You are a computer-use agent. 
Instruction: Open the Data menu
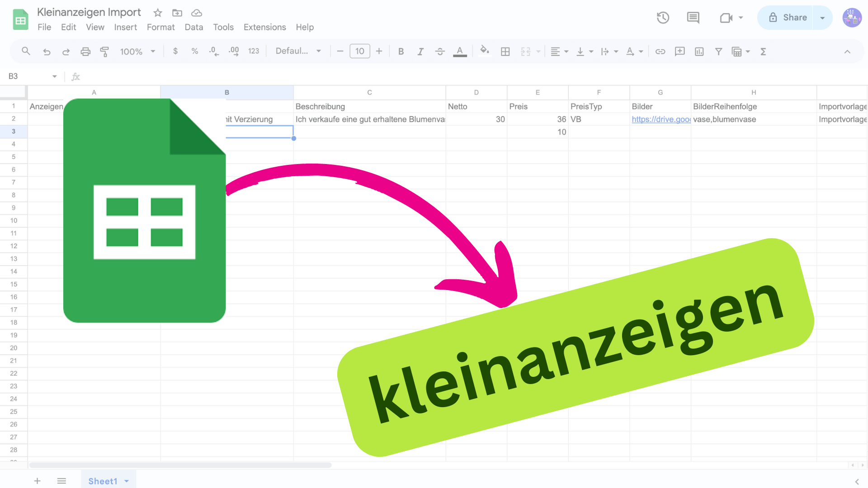tap(193, 27)
